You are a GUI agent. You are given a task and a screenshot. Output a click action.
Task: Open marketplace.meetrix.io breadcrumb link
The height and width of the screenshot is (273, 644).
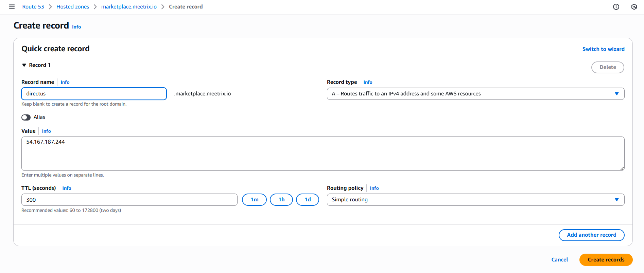pyautogui.click(x=129, y=7)
